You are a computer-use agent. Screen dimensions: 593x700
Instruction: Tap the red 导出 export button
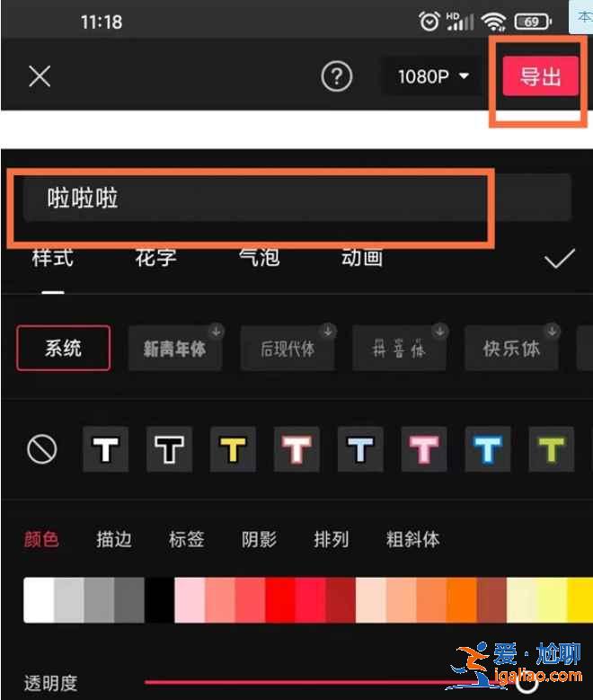point(540,75)
